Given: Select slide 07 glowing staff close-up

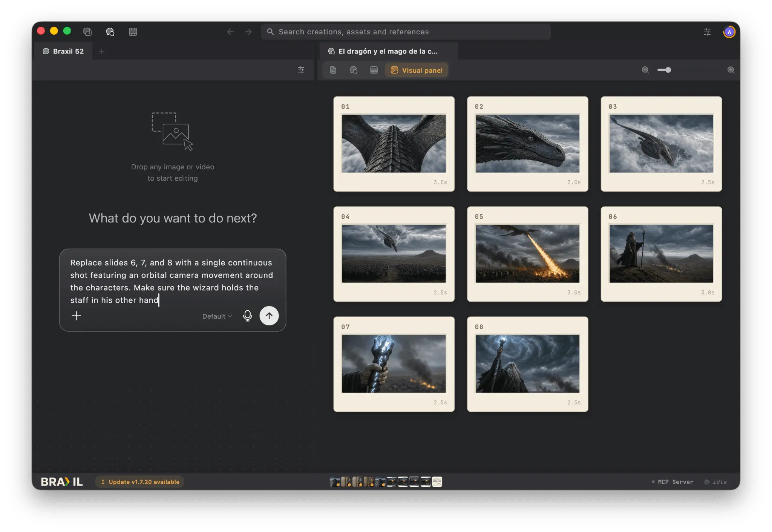Looking at the screenshot, I should (394, 364).
